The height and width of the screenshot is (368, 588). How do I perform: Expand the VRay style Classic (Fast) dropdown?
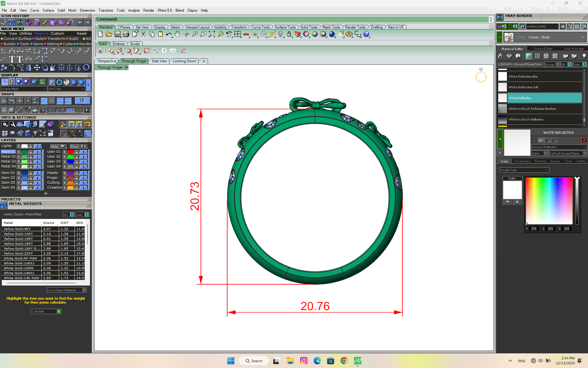(582, 37)
